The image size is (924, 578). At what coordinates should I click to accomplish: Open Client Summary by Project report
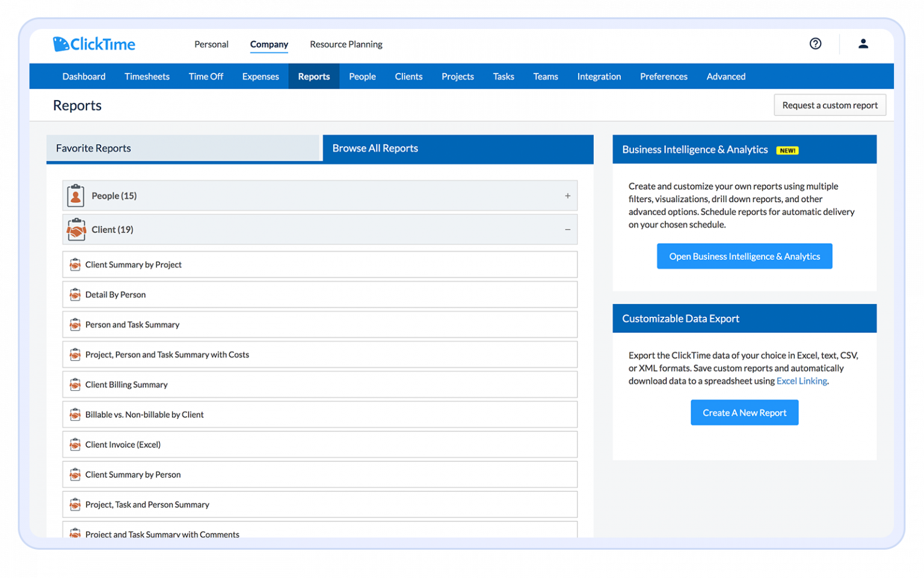click(319, 264)
